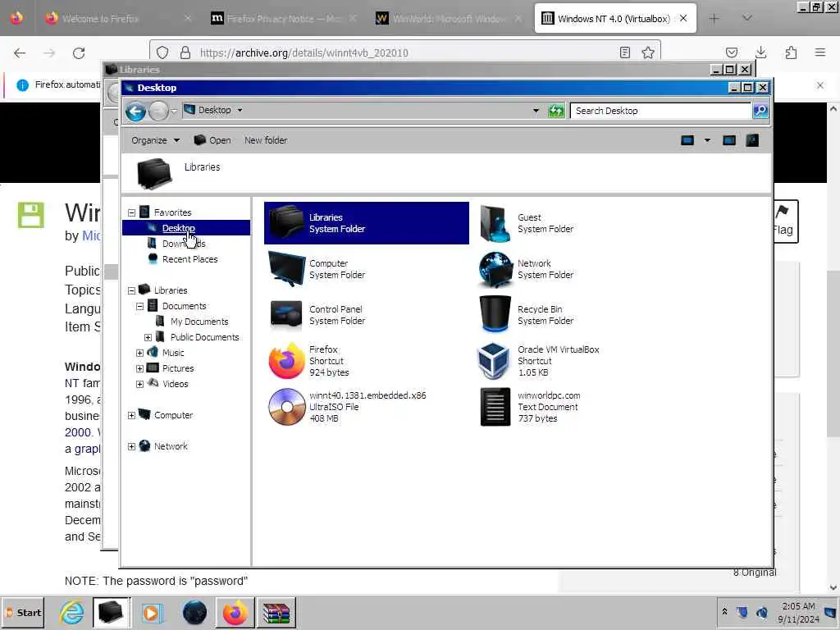840x630 pixels.
Task: List all tabs dropdown in Firefox
Action: 747,19
